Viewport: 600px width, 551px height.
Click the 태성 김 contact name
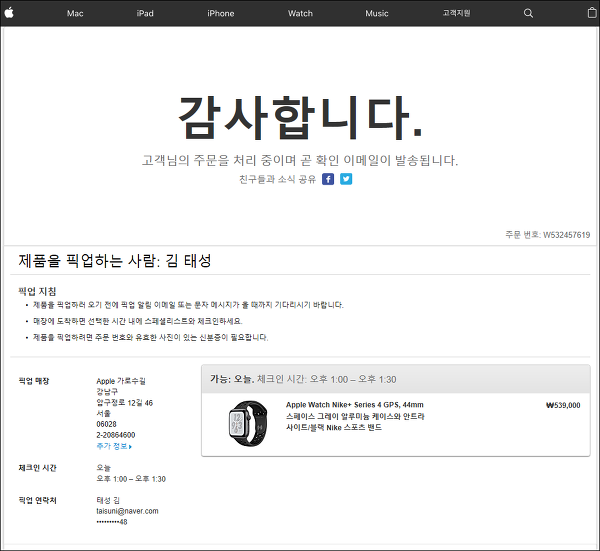108,500
